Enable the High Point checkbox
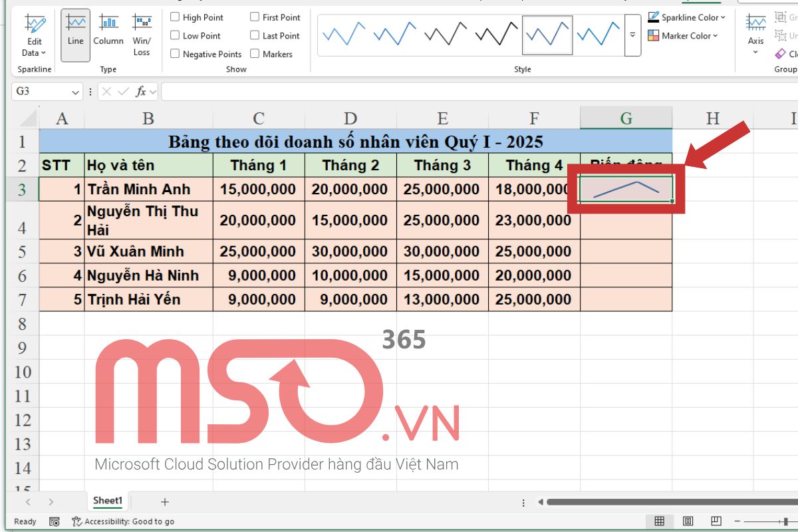 coord(176,17)
